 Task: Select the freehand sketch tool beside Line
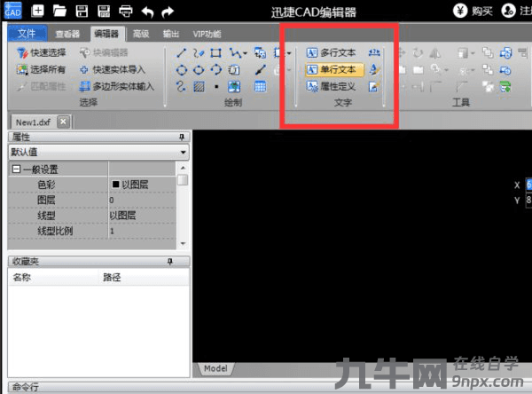click(x=199, y=53)
